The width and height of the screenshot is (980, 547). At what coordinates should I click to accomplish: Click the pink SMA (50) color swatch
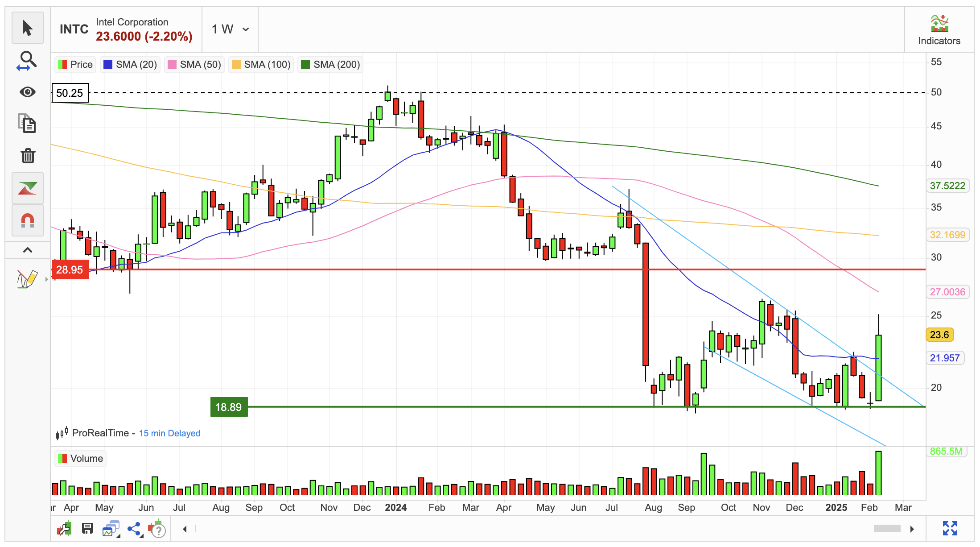pos(172,65)
